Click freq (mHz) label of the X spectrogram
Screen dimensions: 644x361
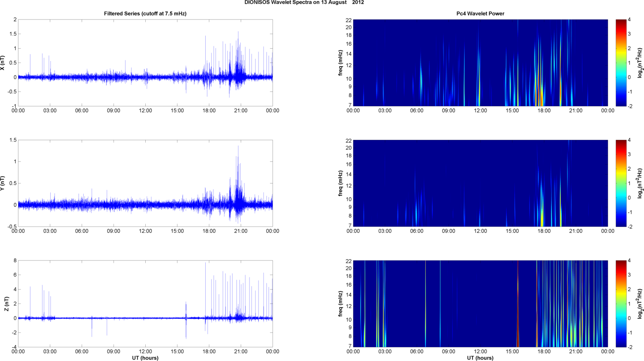click(340, 63)
